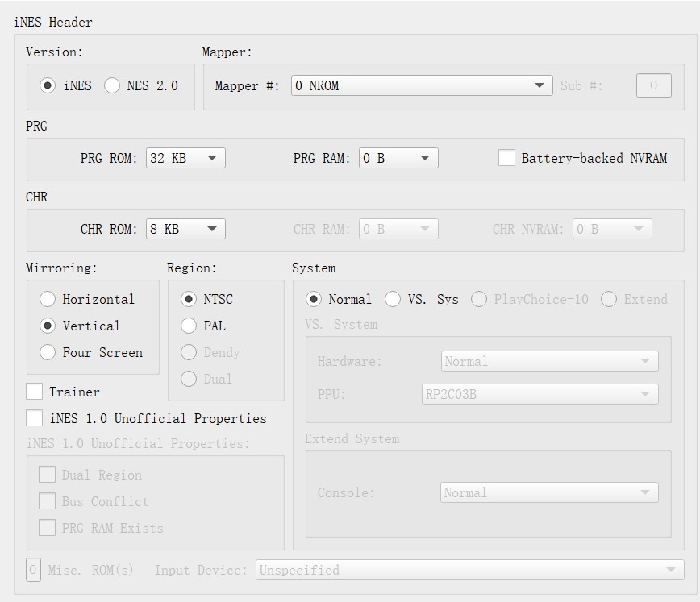The height and width of the screenshot is (602, 700).
Task: Open the CHR ROM size dropdown
Action: tap(185, 229)
